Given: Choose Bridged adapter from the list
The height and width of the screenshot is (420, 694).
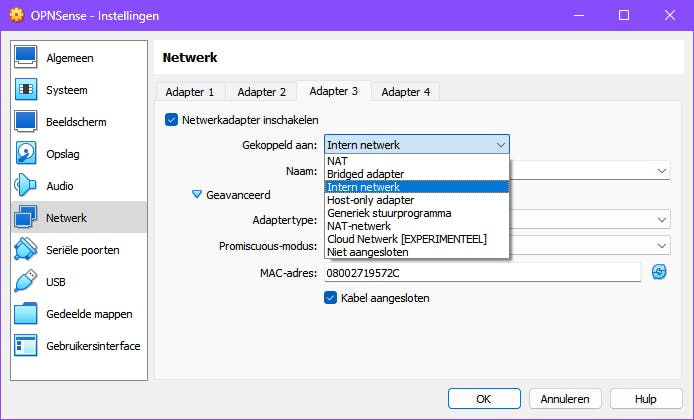Looking at the screenshot, I should point(365,174).
